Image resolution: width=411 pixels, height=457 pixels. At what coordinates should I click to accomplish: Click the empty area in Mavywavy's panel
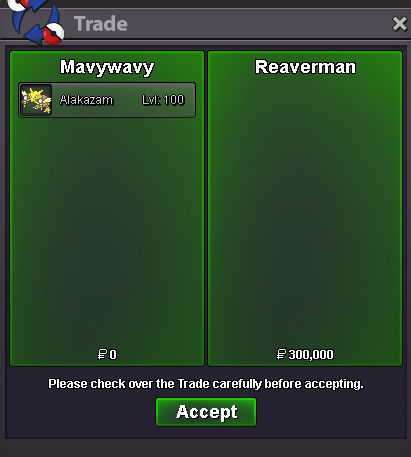point(107,233)
